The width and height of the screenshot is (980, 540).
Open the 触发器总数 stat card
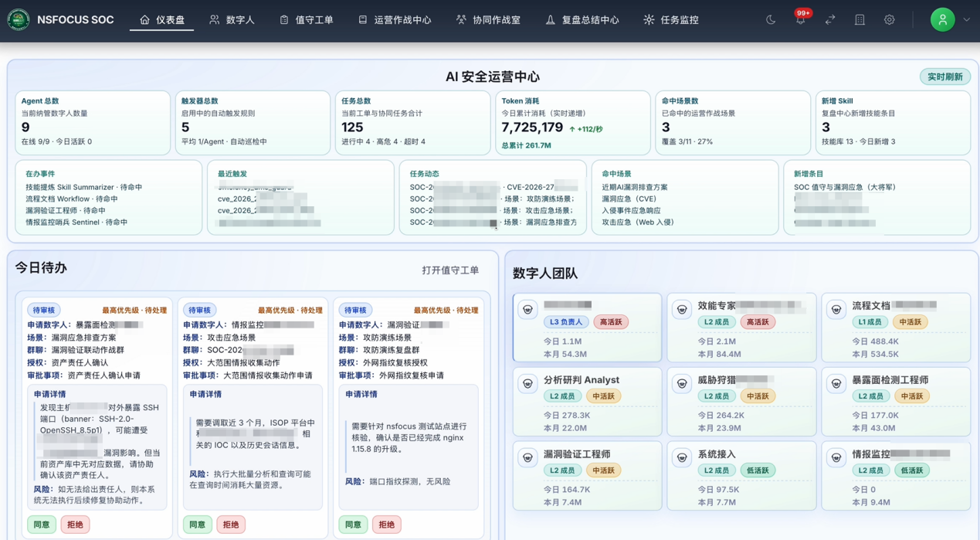tap(253, 123)
